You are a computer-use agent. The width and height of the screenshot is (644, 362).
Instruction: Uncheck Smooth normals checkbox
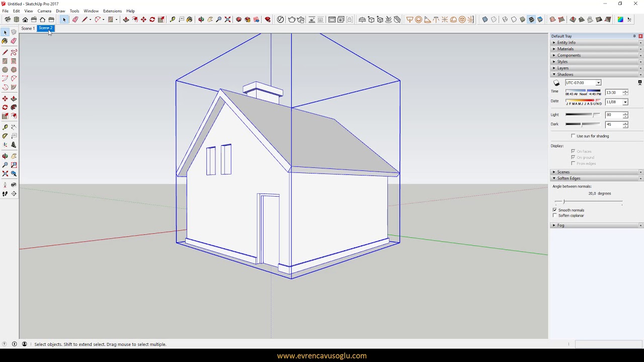pyautogui.click(x=555, y=210)
